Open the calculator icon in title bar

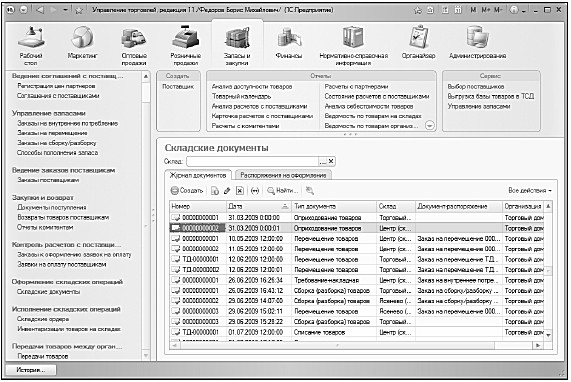[445, 10]
